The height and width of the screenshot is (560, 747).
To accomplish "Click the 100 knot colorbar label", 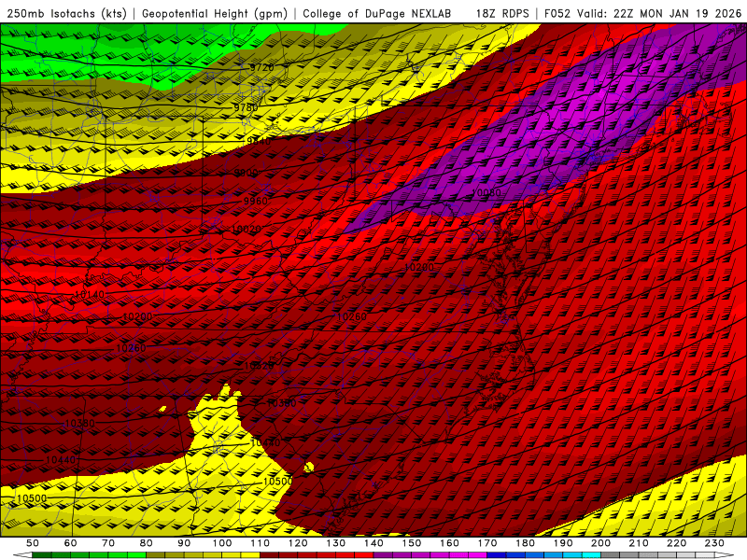I will (x=222, y=543).
